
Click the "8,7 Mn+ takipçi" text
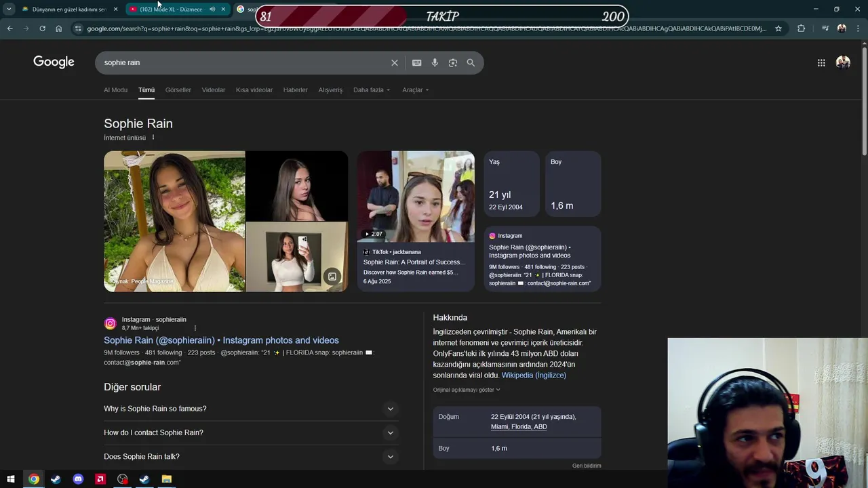point(140,328)
